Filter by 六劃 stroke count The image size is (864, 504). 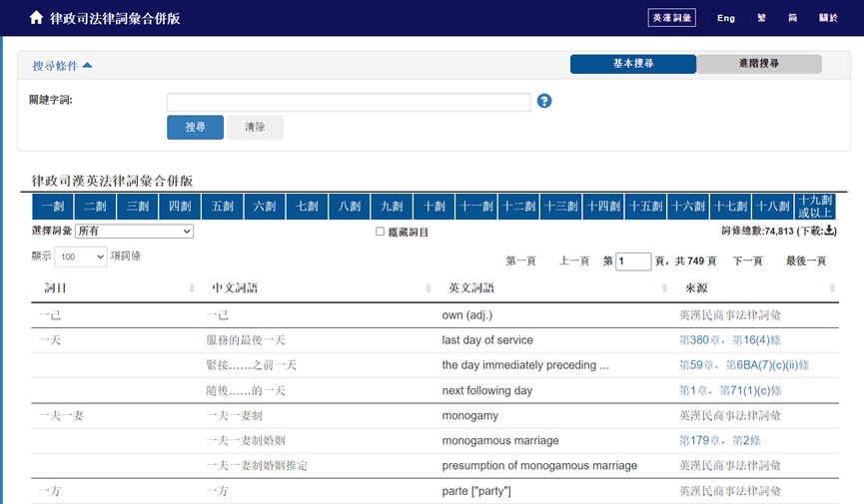click(x=265, y=207)
